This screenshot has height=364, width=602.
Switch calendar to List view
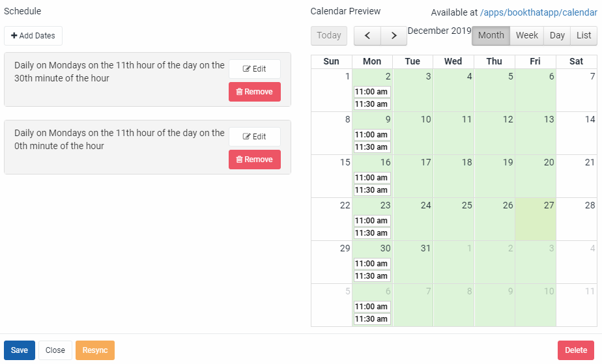(x=584, y=36)
